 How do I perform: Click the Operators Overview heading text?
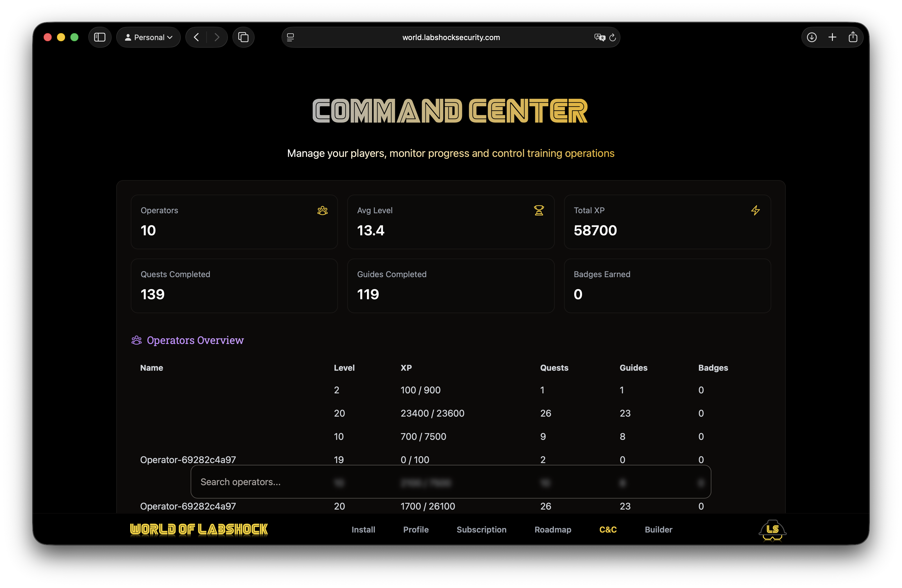click(195, 340)
